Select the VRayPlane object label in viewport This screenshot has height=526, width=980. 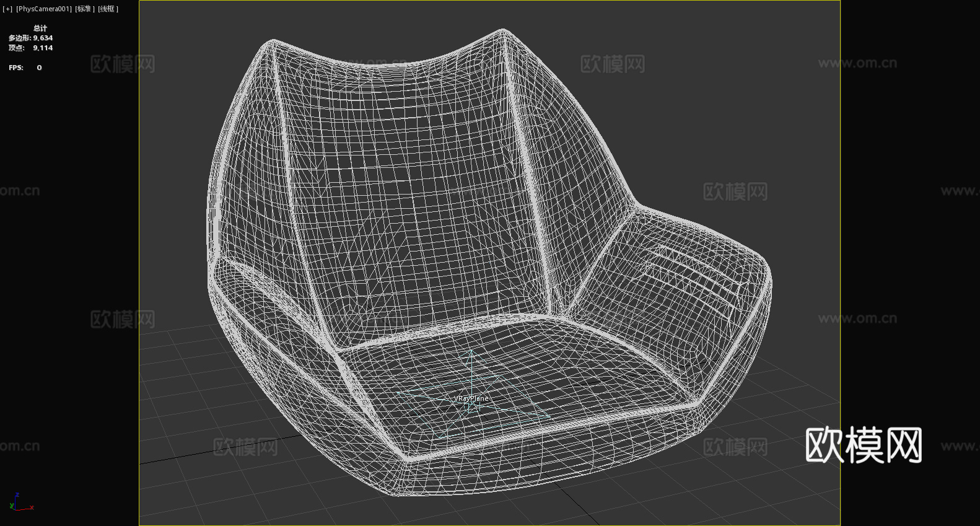tap(471, 398)
